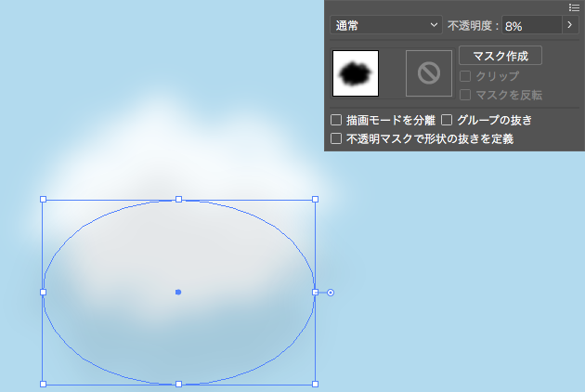Select the object thumbnail in transparency panel
The width and height of the screenshot is (585, 392).
[356, 73]
